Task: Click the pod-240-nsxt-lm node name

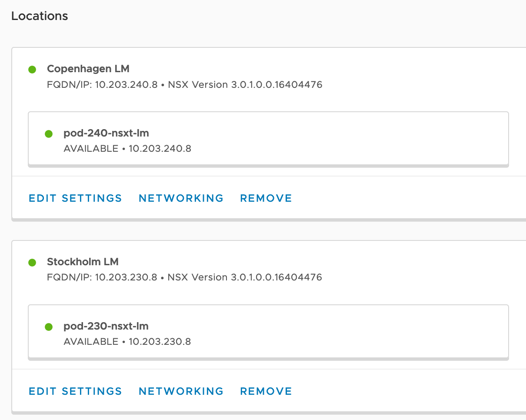Action: [106, 133]
